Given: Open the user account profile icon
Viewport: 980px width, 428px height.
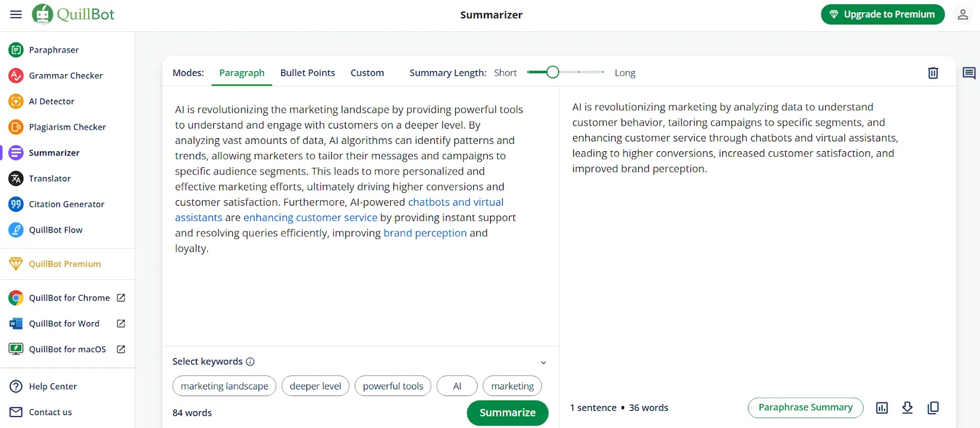Looking at the screenshot, I should point(963,14).
